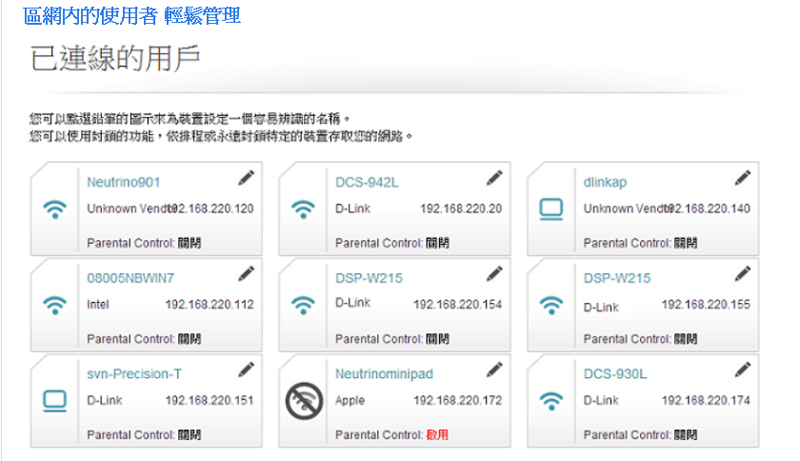Click Parental Control status on DCS-942L card
The image size is (800, 461).
(x=437, y=243)
